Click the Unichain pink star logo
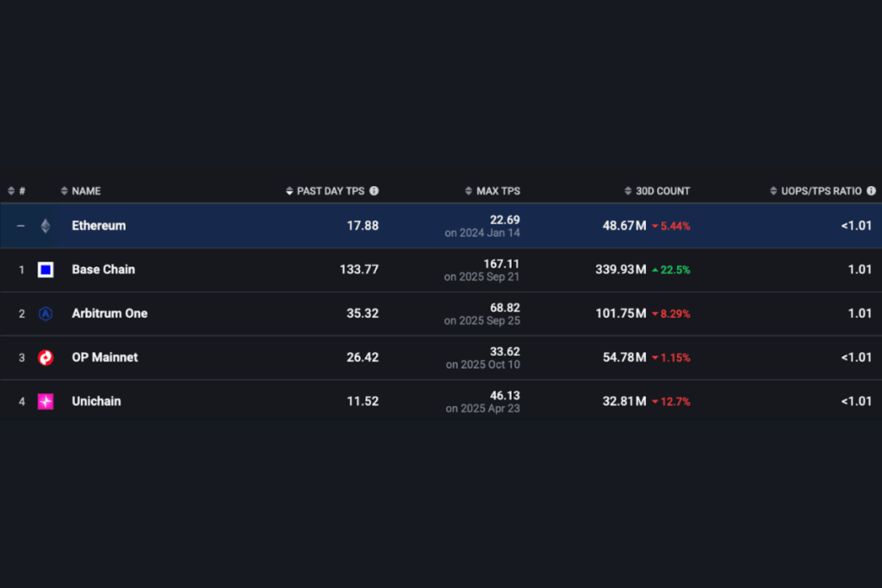 click(46, 401)
